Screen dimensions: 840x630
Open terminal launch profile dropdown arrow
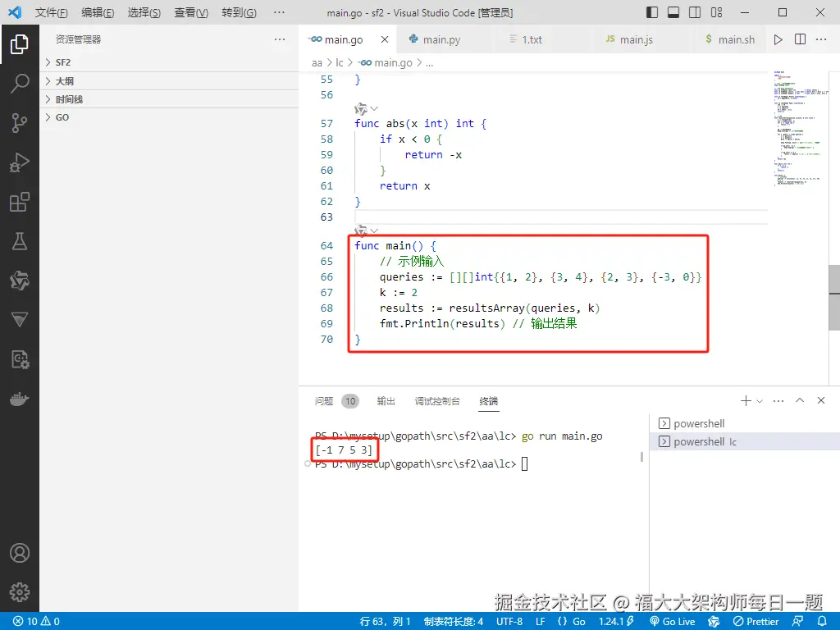click(x=760, y=400)
